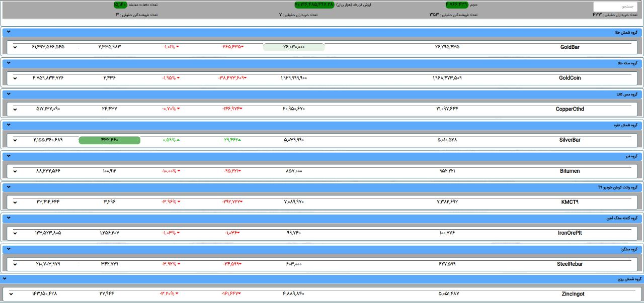
Task: Click the green highlighted volume in SilverBar row
Action: click(x=110, y=140)
